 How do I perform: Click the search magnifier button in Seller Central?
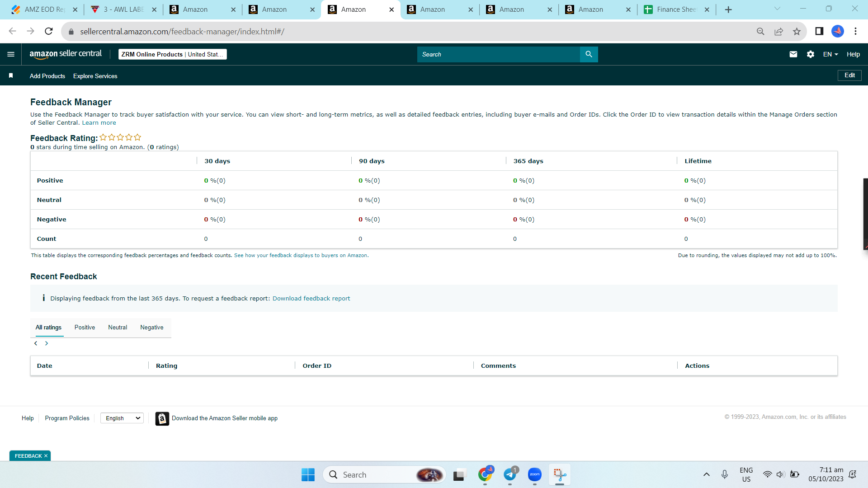[x=589, y=54]
